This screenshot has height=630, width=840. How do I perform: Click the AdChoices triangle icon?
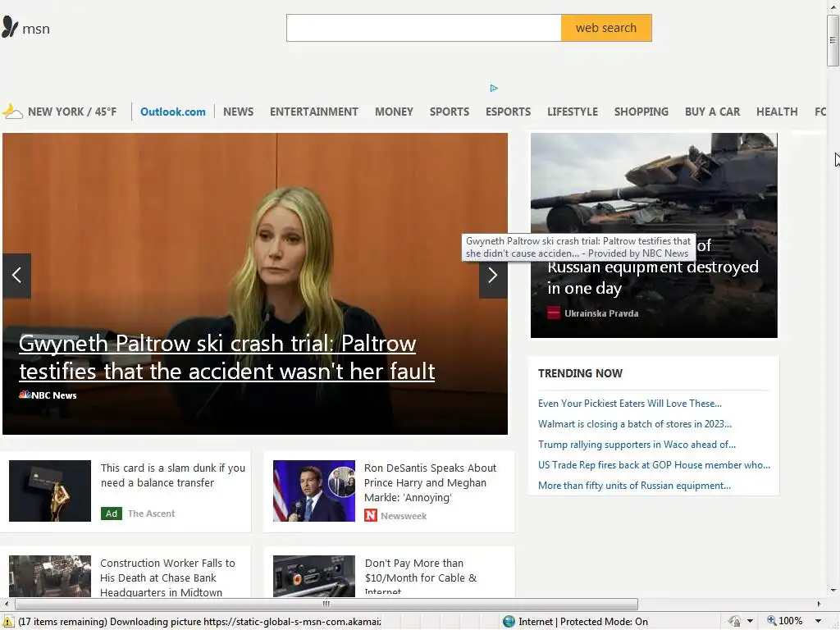pyautogui.click(x=494, y=88)
